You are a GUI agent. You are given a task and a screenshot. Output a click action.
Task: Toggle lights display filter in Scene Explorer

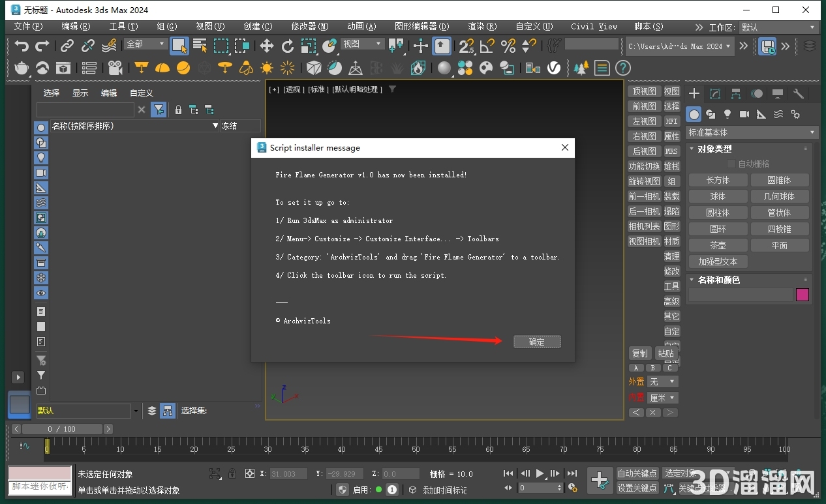click(x=41, y=158)
